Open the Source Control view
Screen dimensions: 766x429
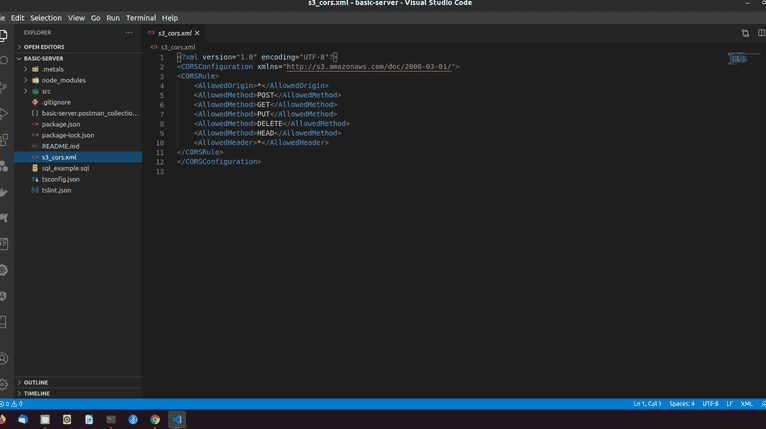(3, 87)
